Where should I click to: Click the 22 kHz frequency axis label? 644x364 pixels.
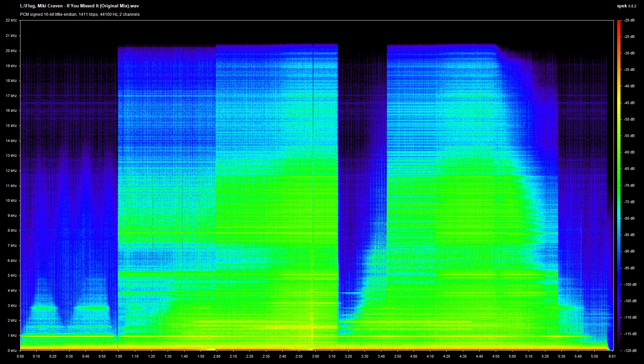coord(11,21)
